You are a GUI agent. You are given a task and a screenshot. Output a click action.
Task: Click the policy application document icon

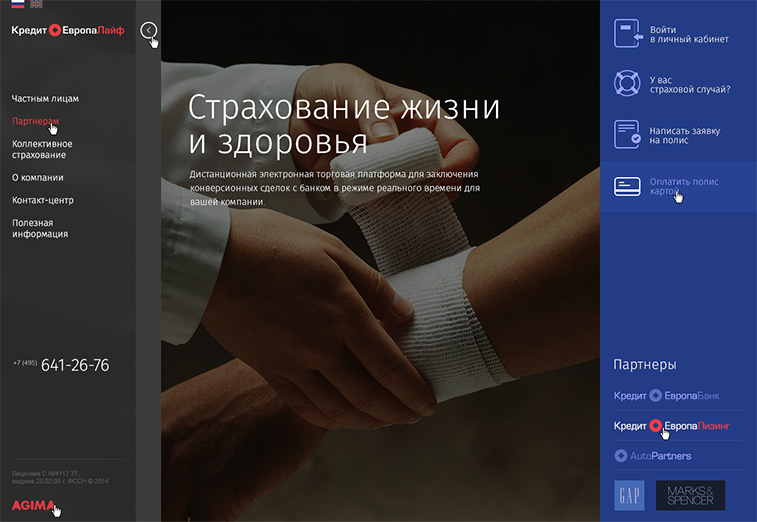[x=627, y=134]
